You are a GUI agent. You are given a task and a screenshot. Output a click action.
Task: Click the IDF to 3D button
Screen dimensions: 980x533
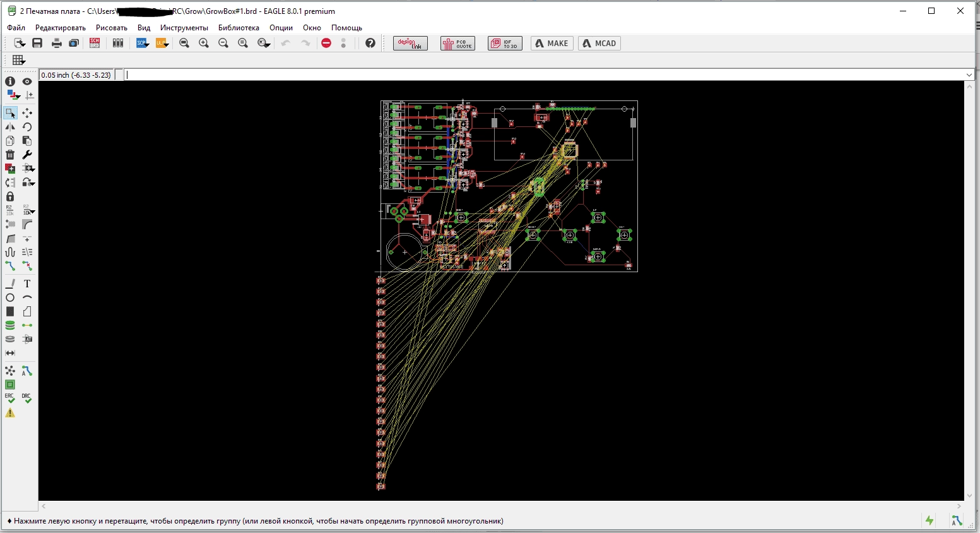[505, 43]
